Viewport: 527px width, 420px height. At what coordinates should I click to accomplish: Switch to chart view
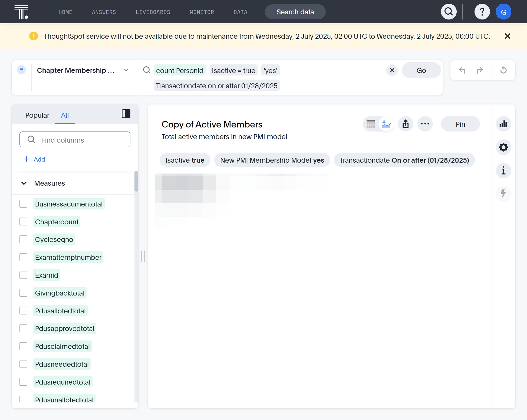point(386,124)
